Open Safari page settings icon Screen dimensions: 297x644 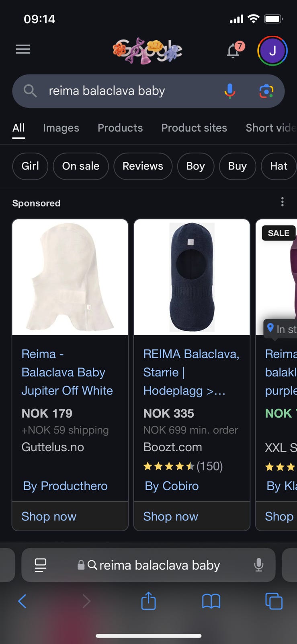click(x=41, y=565)
